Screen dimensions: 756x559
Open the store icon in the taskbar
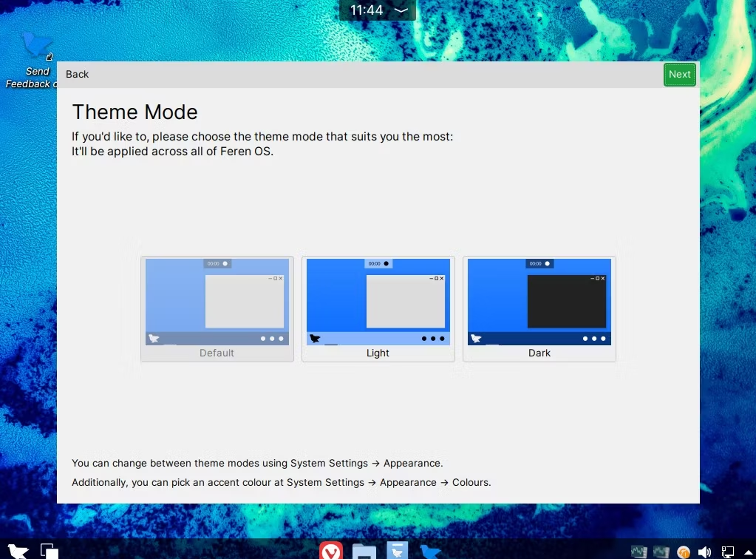398,550
